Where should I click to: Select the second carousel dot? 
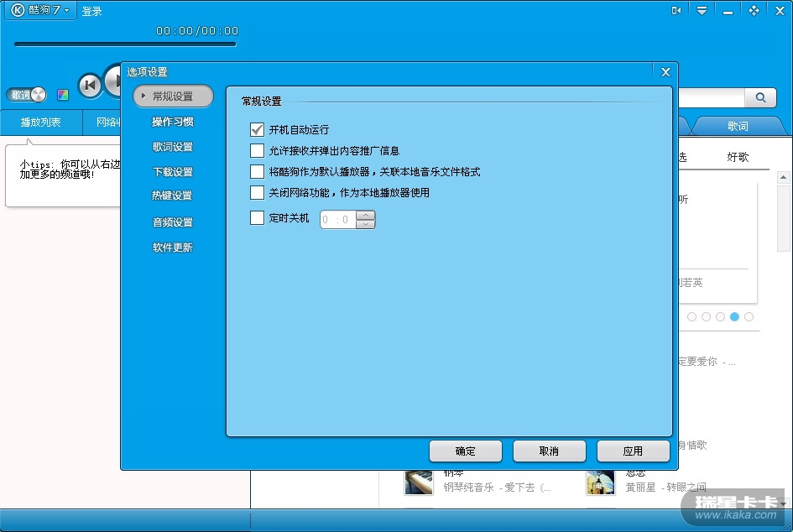(x=706, y=316)
